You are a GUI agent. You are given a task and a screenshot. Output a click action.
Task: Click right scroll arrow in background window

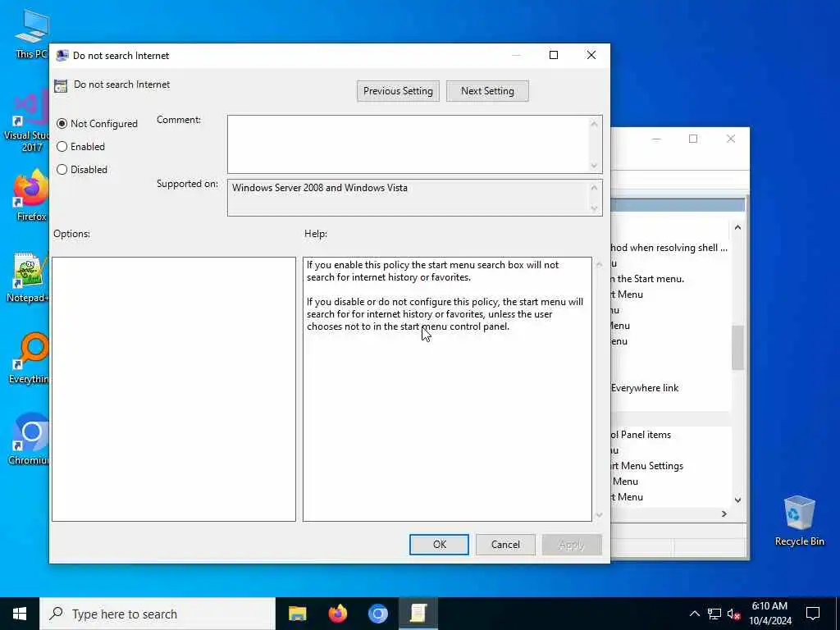(724, 514)
